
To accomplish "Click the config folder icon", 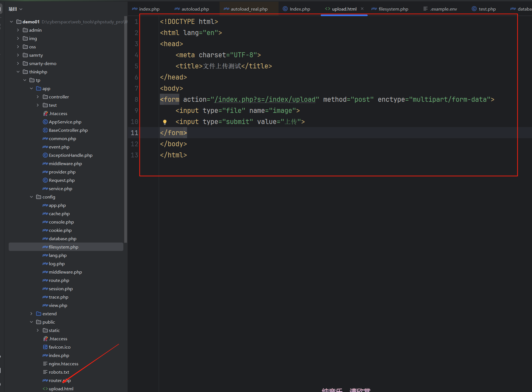I will click(x=39, y=197).
